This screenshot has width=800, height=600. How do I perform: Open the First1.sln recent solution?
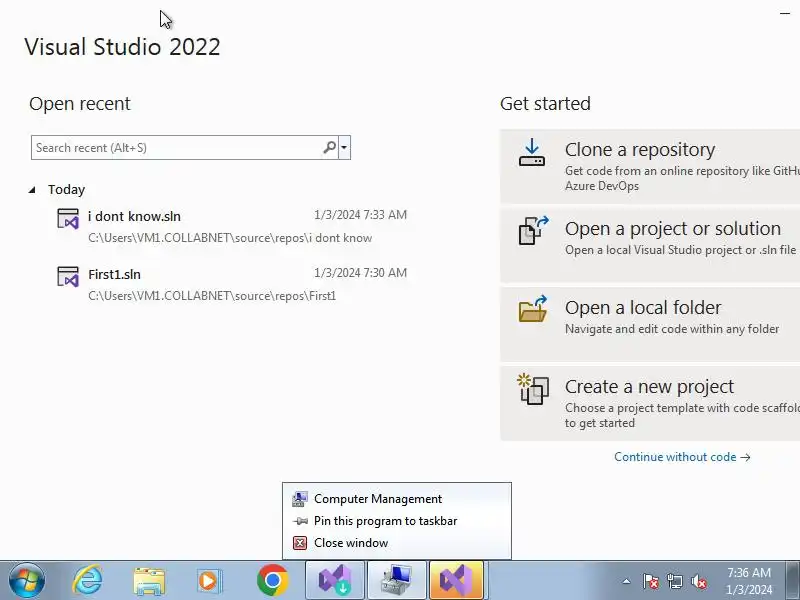point(232,285)
